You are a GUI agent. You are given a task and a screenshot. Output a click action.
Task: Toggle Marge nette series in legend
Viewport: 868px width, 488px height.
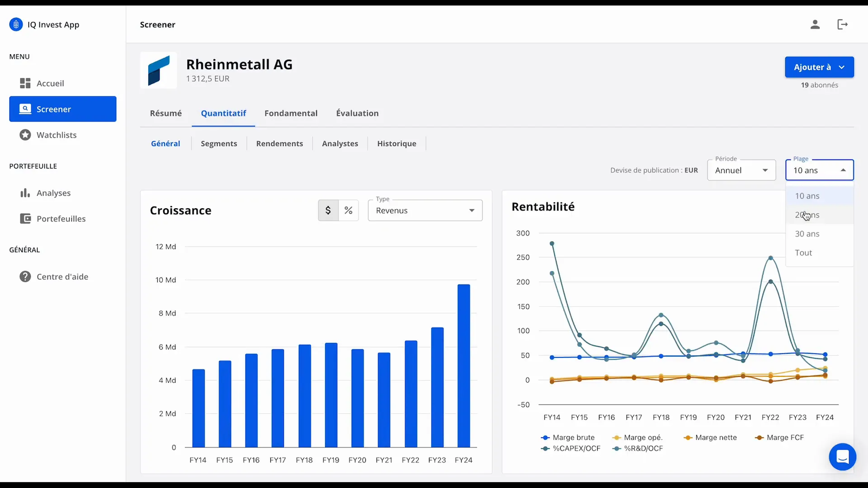click(x=710, y=438)
